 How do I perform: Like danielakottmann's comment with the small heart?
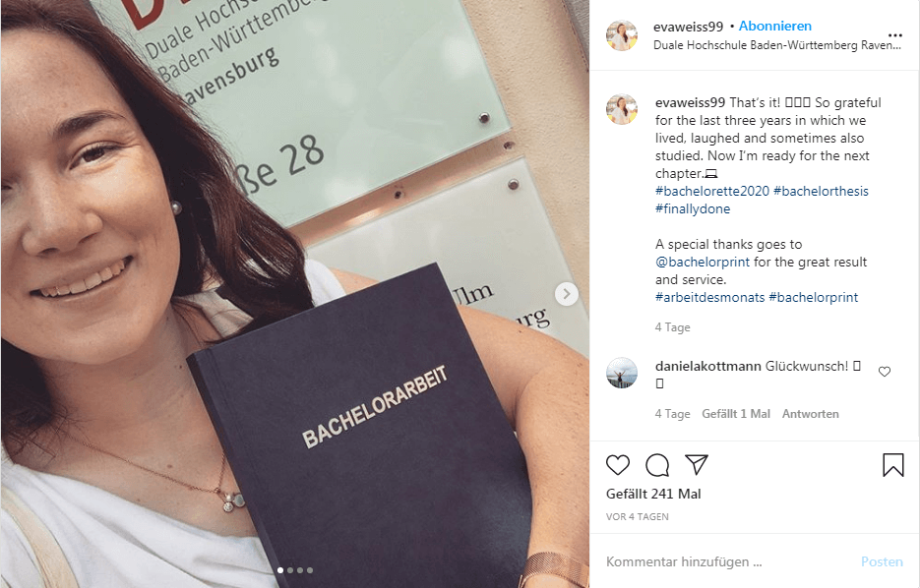885,372
